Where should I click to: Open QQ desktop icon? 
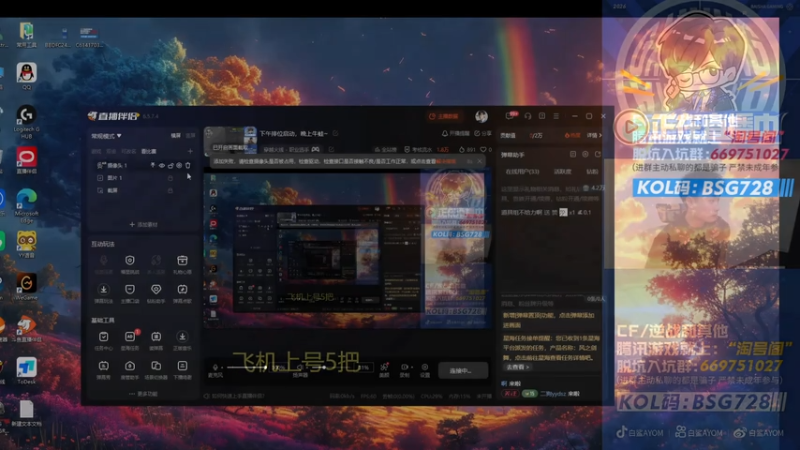click(26, 77)
